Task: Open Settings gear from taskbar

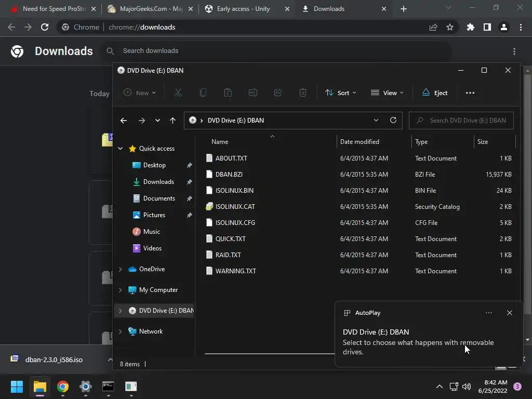Action: pyautogui.click(x=86, y=387)
